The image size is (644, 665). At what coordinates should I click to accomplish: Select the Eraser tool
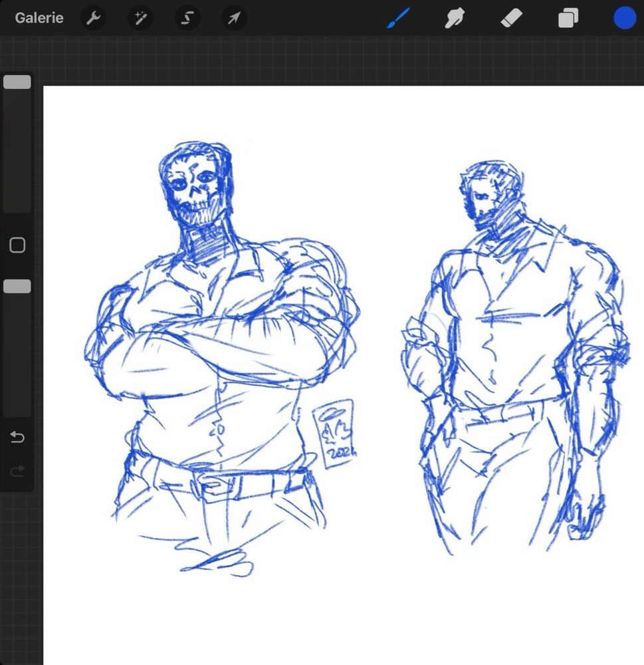(512, 18)
